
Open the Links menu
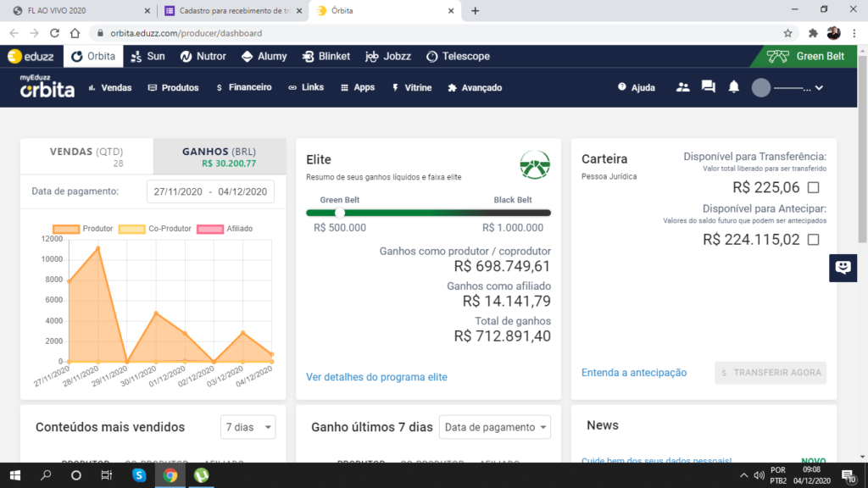coord(306,87)
